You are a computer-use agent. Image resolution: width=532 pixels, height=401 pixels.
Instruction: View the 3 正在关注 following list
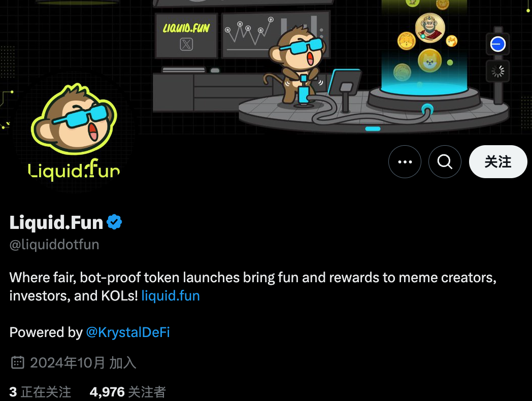[x=40, y=392]
